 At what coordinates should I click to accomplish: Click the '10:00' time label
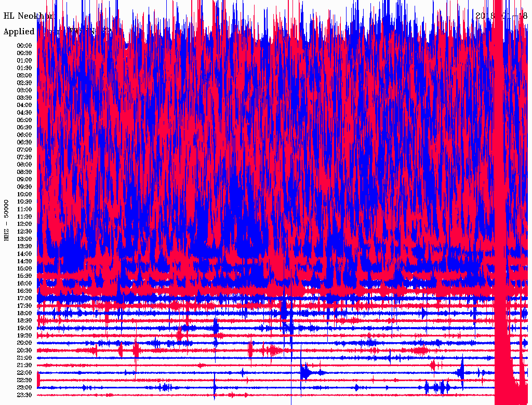[24, 194]
